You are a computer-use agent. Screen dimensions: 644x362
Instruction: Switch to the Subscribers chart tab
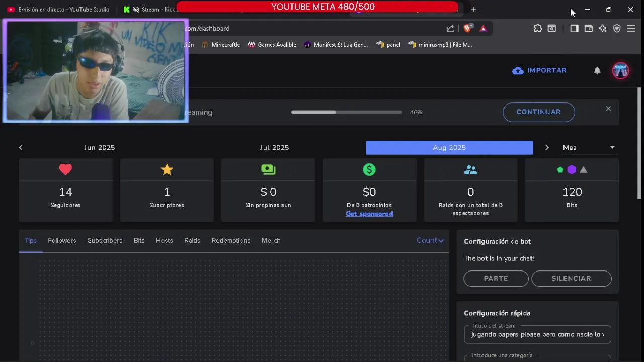click(105, 240)
